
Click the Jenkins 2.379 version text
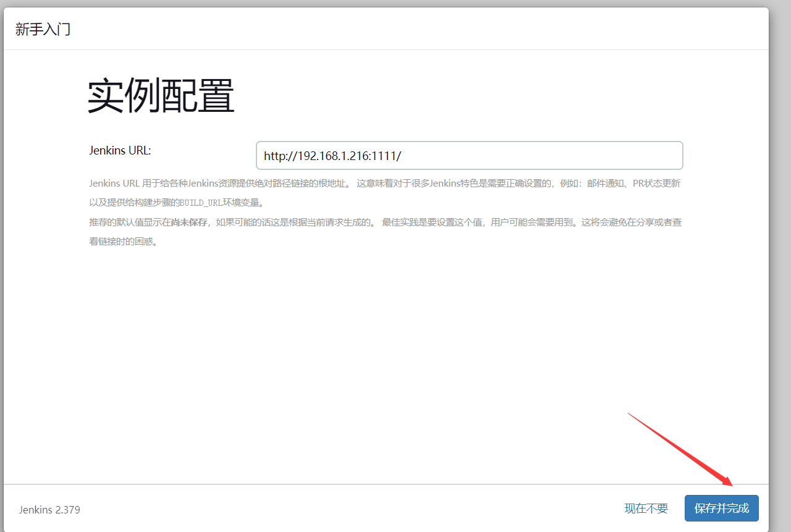[x=49, y=510]
